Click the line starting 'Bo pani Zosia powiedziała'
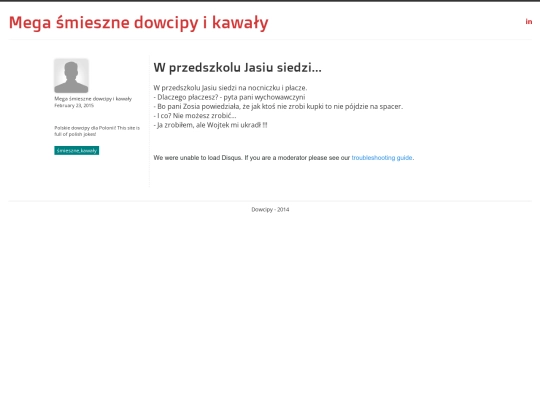 (x=278, y=106)
